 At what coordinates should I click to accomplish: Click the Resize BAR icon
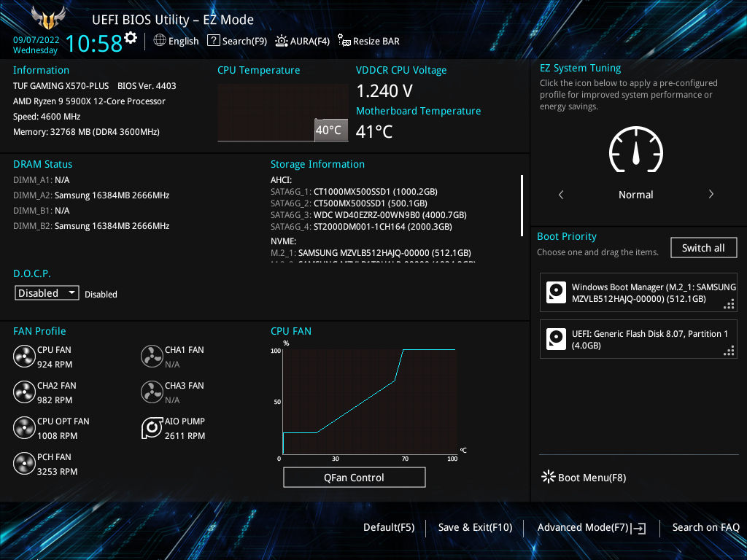pos(344,41)
